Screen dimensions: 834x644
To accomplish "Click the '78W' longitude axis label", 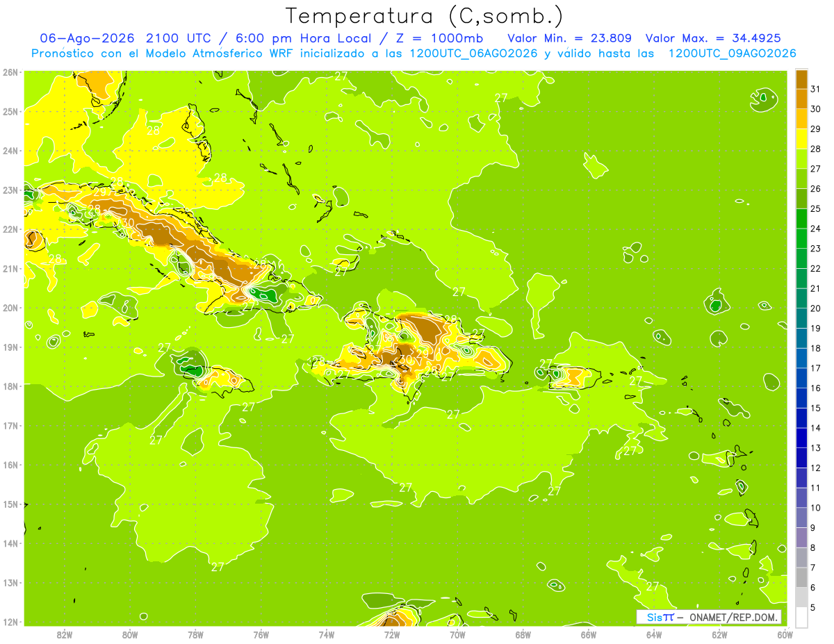I will pos(195,635).
